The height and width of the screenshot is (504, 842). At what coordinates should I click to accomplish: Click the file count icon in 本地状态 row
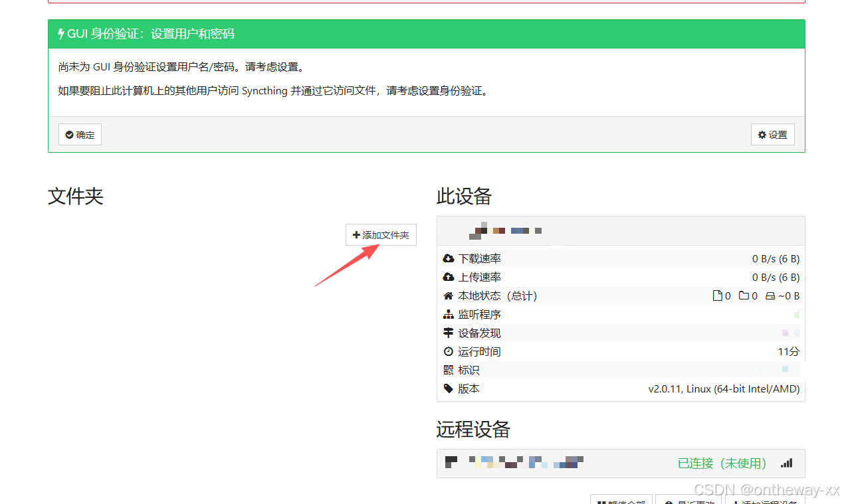[717, 295]
